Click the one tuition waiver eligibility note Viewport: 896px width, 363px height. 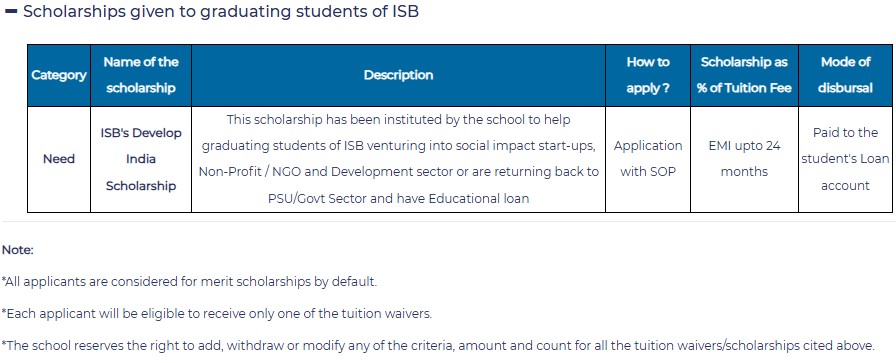[x=217, y=314]
